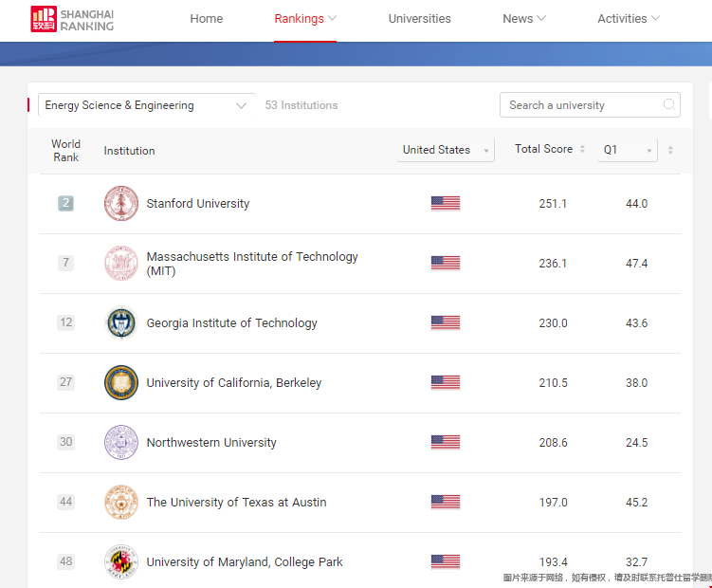Open the Rankings nav item

(300, 19)
